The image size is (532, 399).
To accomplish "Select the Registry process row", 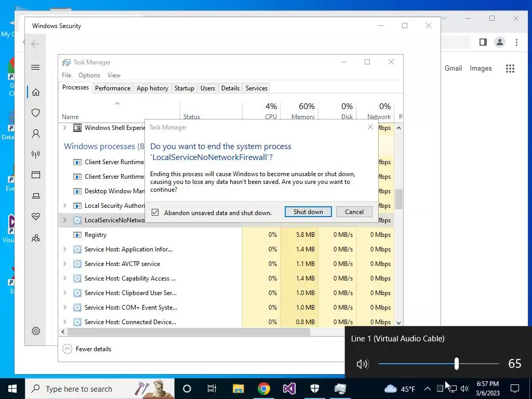I will [227, 235].
